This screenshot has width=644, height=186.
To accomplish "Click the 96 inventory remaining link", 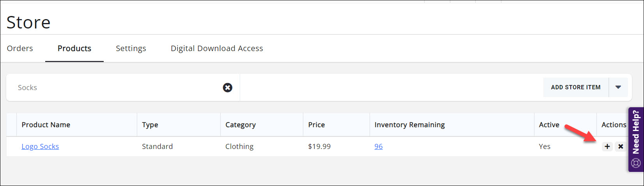I will [x=379, y=147].
